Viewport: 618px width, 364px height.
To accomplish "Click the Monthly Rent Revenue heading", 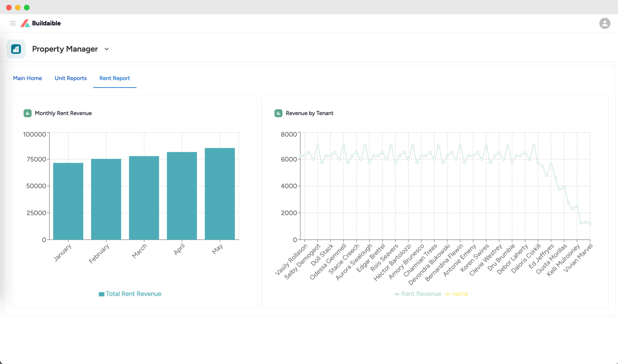I will [x=63, y=113].
